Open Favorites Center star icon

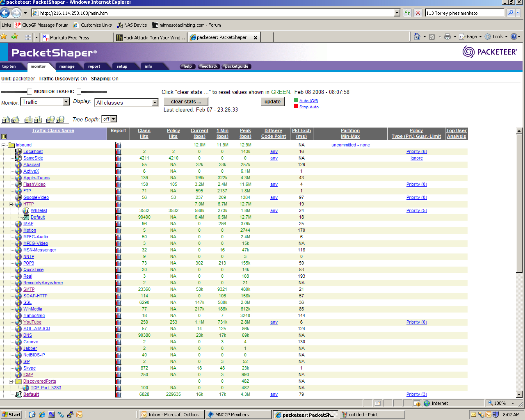(x=4, y=37)
